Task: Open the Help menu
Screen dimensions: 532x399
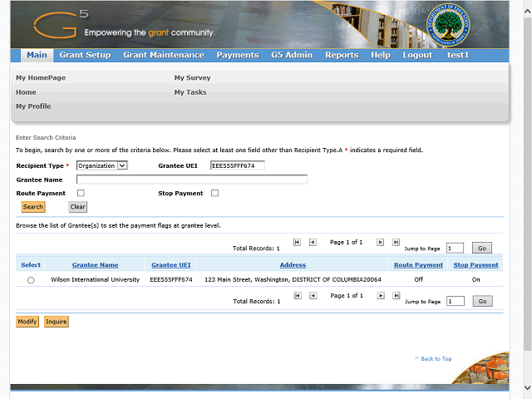Action: [x=381, y=55]
